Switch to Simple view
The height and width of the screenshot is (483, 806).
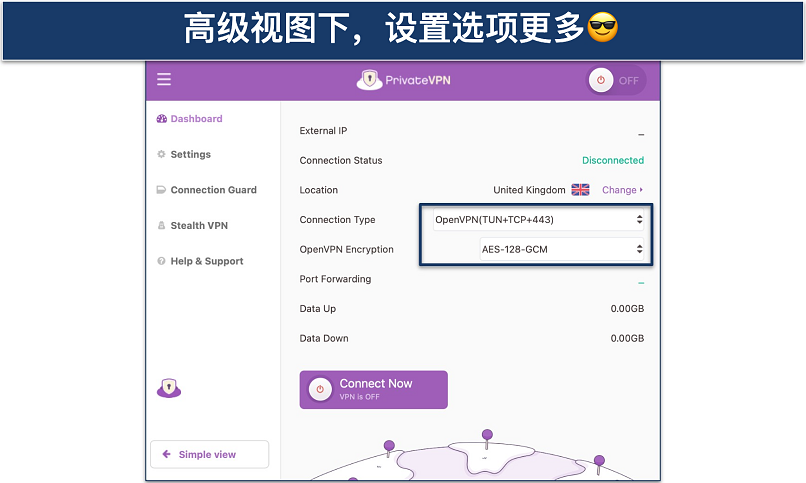pyautogui.click(x=209, y=454)
